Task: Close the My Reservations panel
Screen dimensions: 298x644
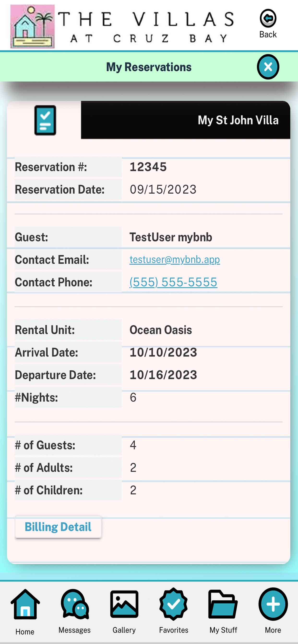Action: pos(268,67)
